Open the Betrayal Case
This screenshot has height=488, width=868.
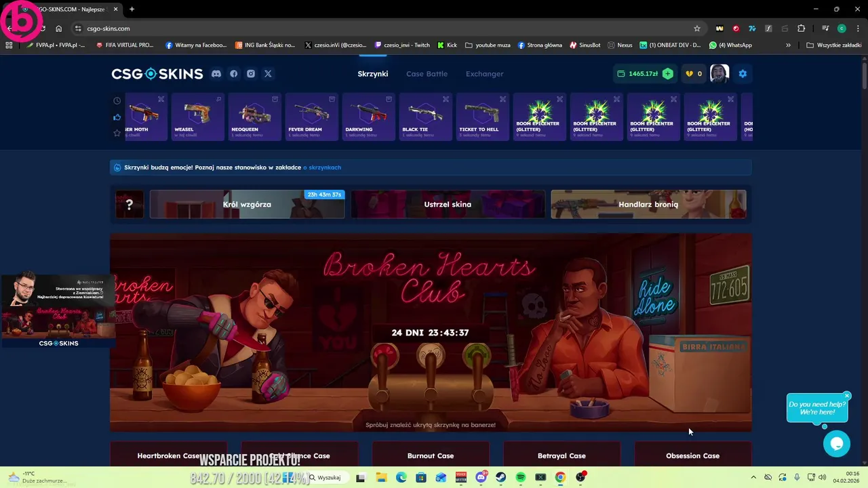561,454
